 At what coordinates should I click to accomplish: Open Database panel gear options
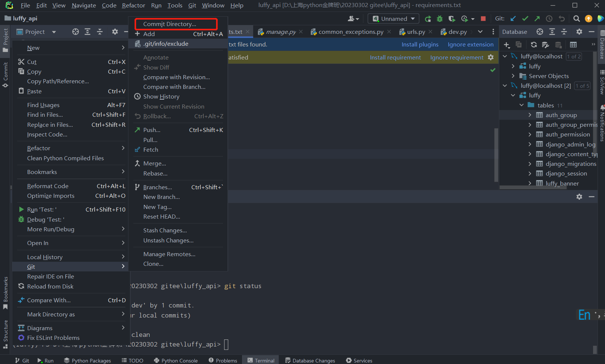point(579,32)
